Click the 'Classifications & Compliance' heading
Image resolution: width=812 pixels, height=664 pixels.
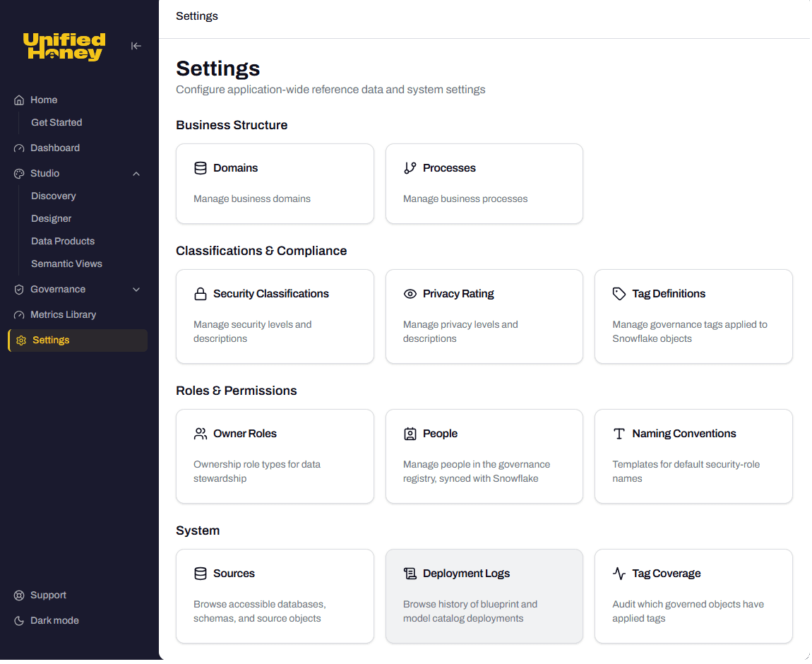(x=261, y=251)
